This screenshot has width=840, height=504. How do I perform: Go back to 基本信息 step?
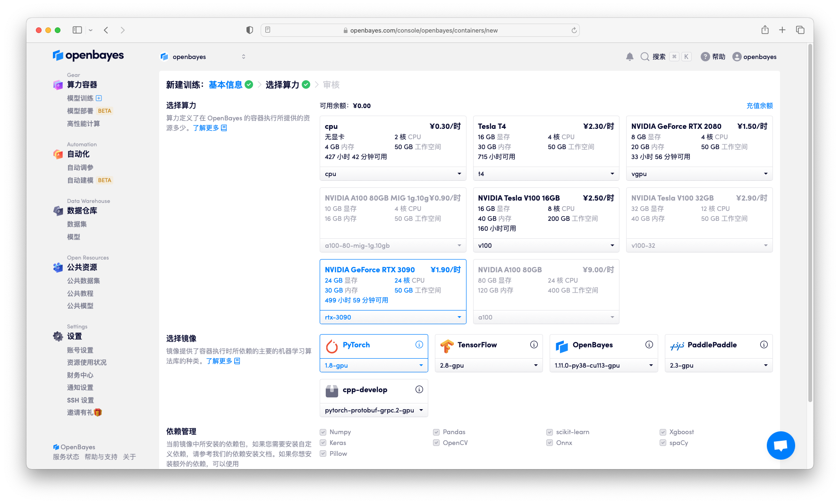[x=225, y=85]
